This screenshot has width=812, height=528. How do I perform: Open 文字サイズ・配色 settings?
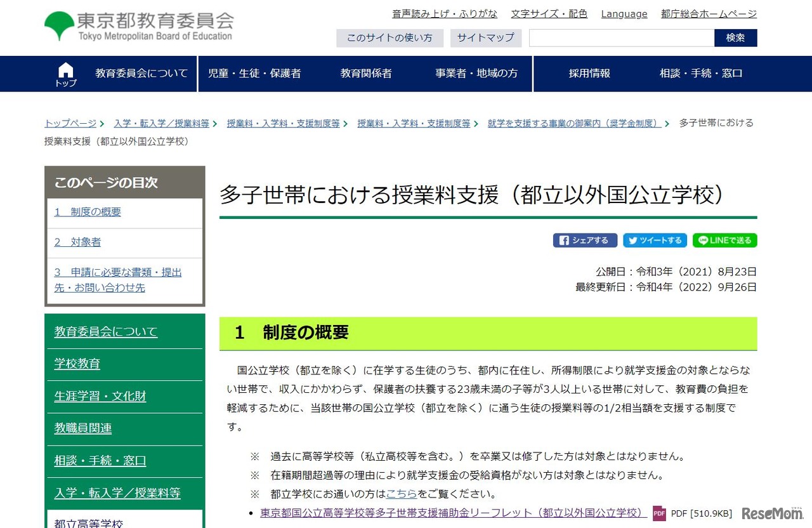549,14
